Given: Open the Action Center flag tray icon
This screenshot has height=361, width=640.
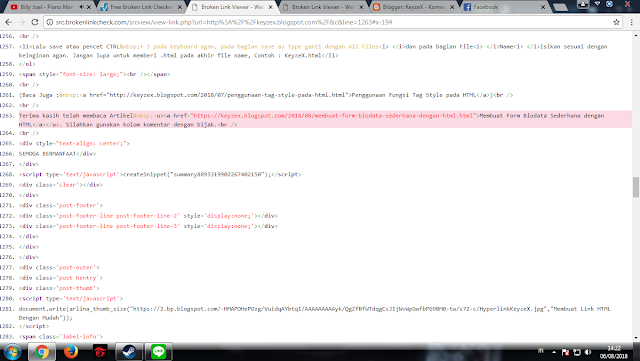Looking at the screenshot, I should (565, 352).
